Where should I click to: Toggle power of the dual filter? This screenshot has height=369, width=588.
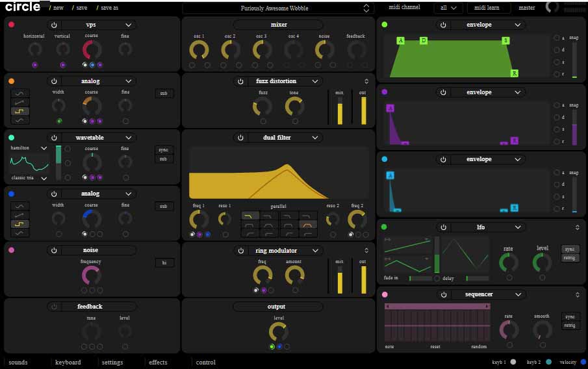tap(241, 138)
